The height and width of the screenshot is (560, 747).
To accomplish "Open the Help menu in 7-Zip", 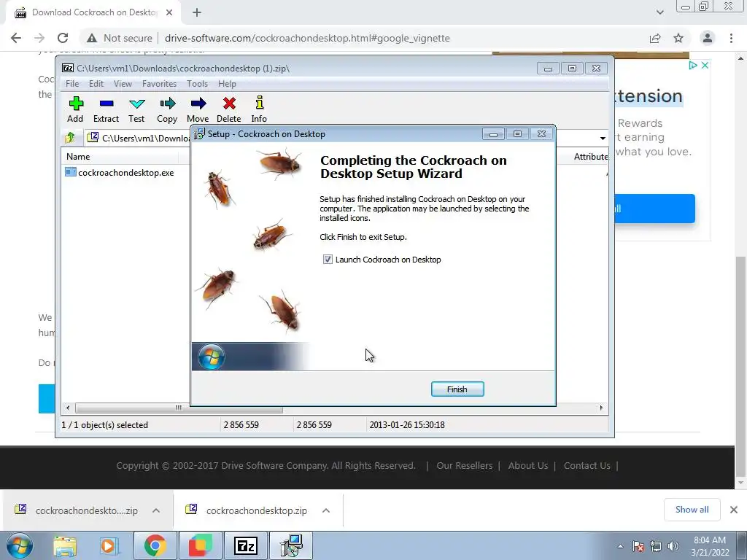I will (228, 84).
